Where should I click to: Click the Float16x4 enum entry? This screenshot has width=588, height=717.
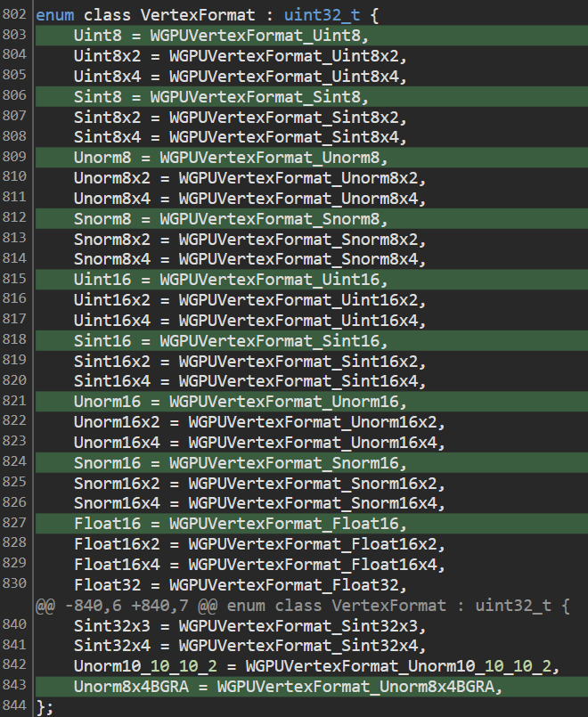click(x=259, y=565)
